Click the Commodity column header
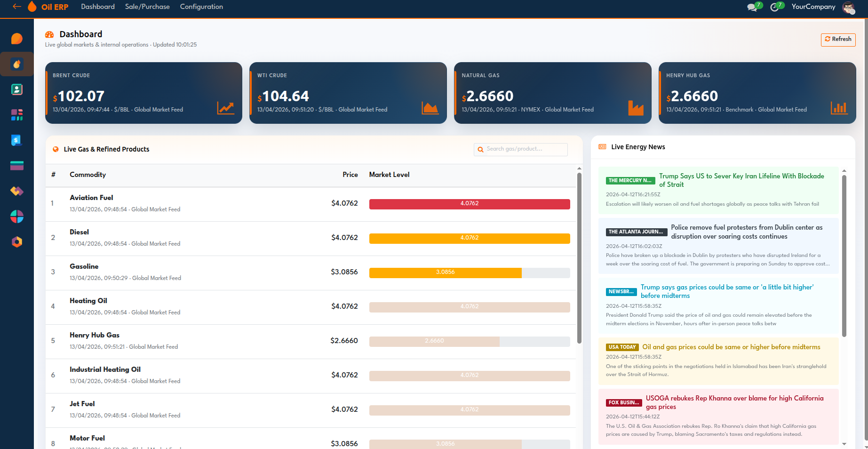 [88, 175]
